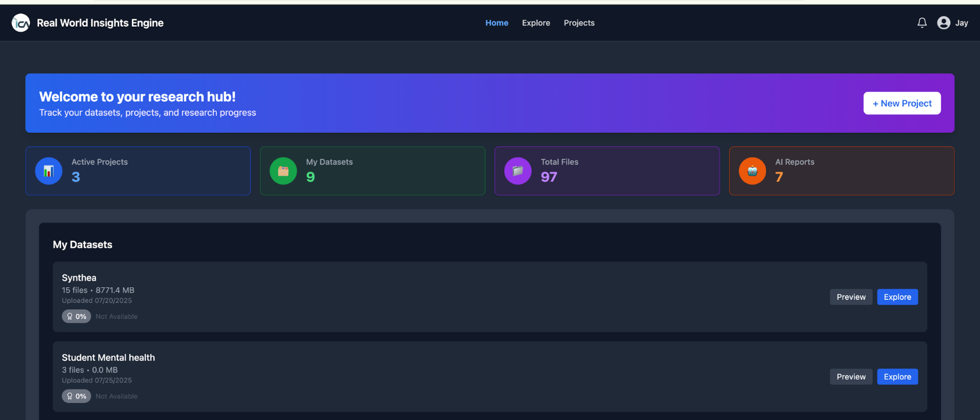Open the Total Files stat card
This screenshot has height=420, width=980.
pos(607,171)
